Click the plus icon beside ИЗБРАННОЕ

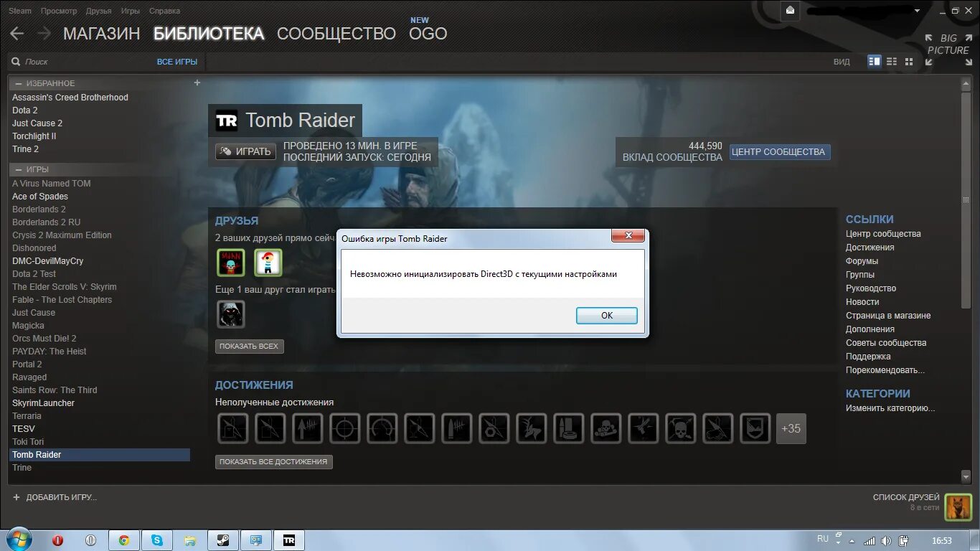(x=197, y=83)
